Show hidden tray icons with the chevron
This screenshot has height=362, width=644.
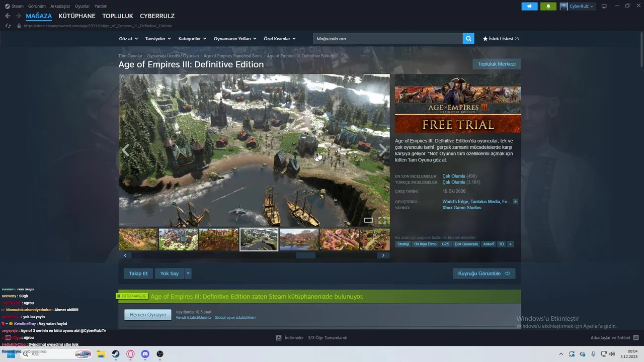(561, 354)
